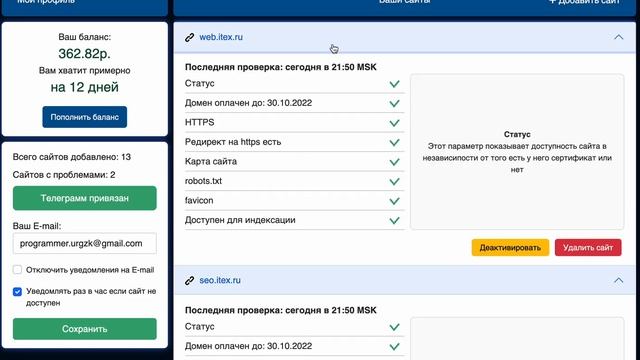The image size is (640, 360).
Task: Select the favicon row
Action: pos(295,201)
